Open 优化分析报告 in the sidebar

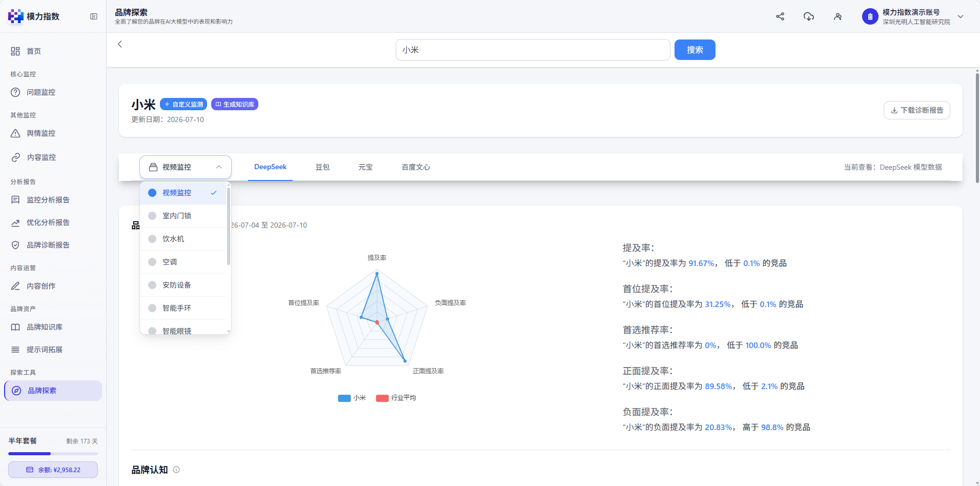[53, 222]
